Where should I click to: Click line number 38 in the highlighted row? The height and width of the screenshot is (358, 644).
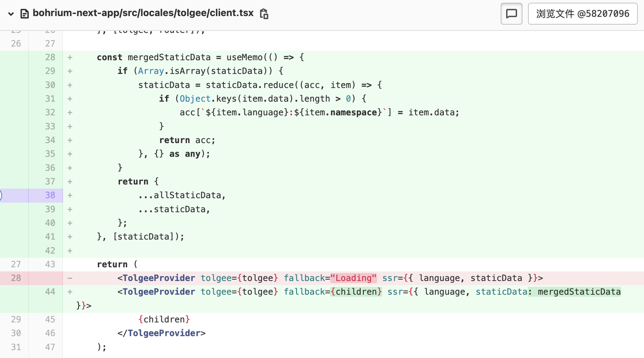(50, 195)
